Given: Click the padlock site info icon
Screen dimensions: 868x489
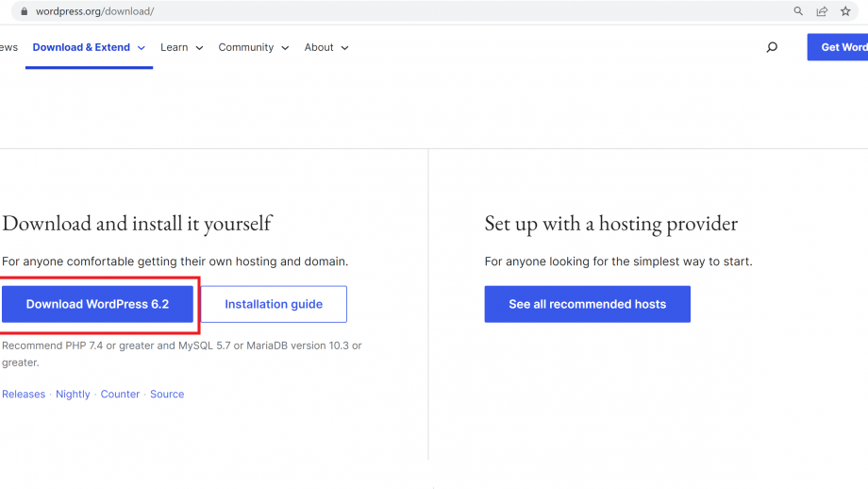Looking at the screenshot, I should pyautogui.click(x=24, y=11).
